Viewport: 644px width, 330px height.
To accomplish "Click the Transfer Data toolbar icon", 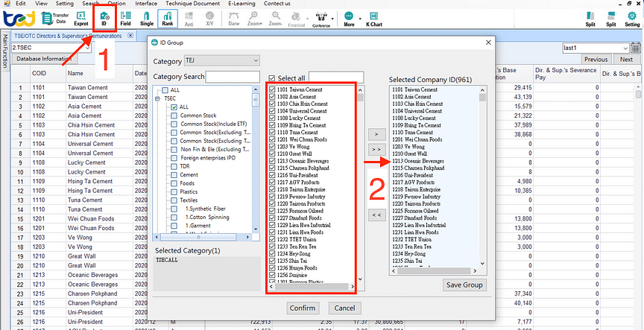I will tap(55, 18).
